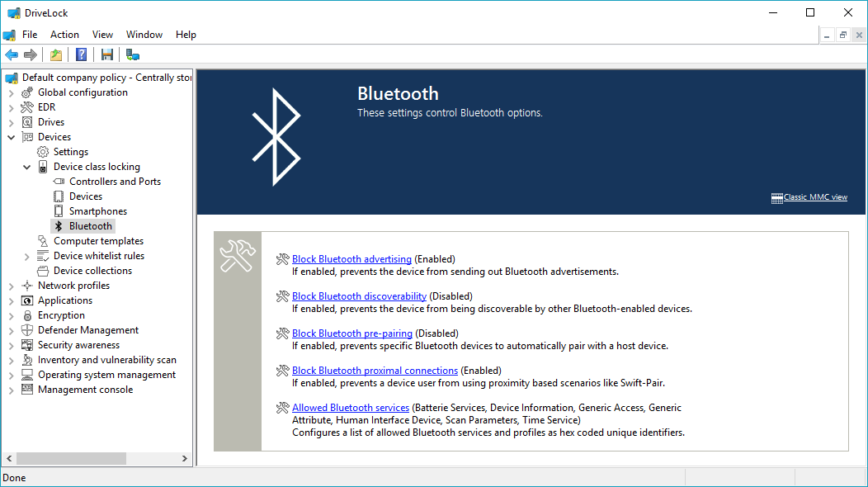Click the tree pane scroll right arrow

click(x=184, y=459)
